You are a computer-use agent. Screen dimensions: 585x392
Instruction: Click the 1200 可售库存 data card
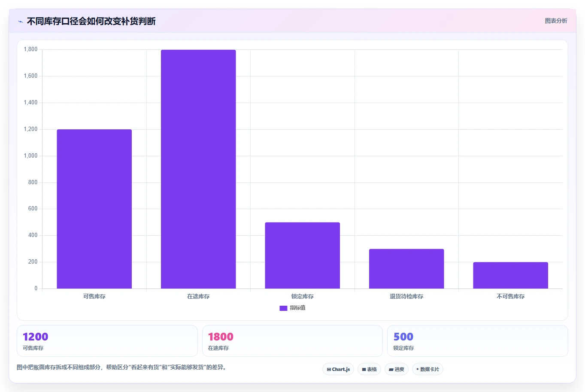coord(107,341)
